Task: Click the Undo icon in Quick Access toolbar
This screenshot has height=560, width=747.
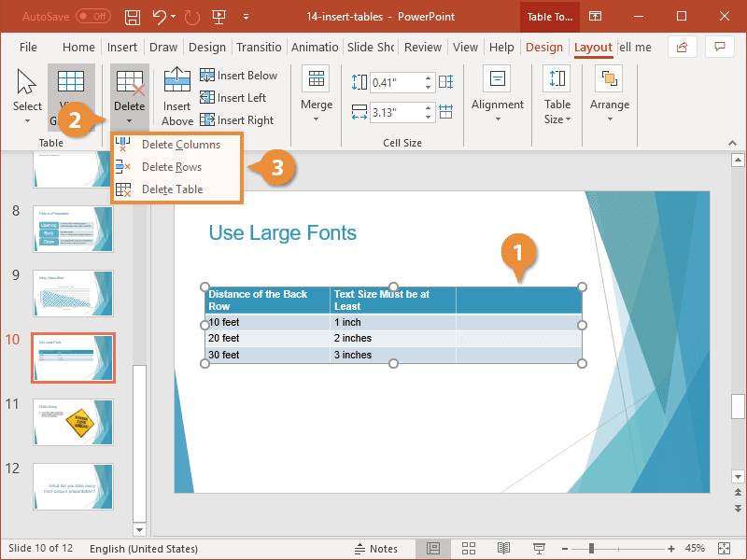Action: coord(157,16)
